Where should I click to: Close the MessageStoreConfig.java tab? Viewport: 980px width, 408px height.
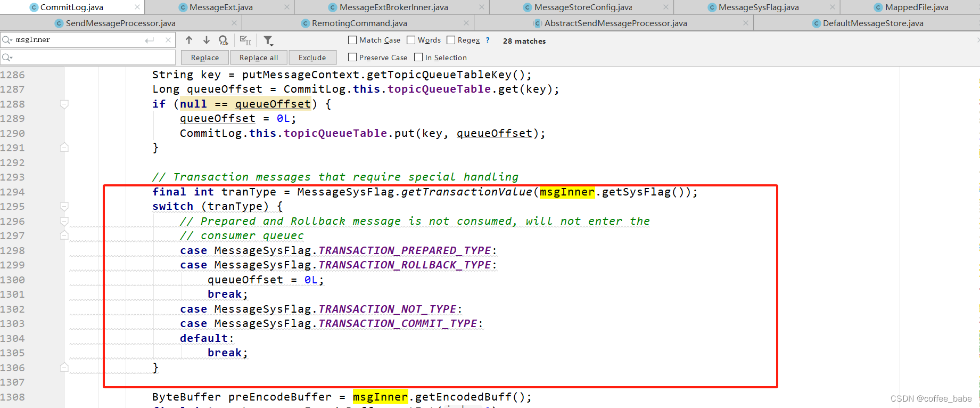[666, 7]
